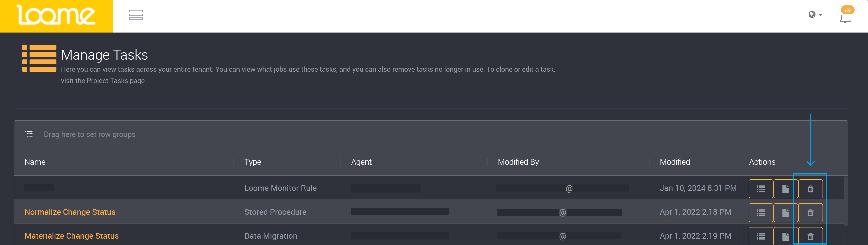
Task: Expand the globe language dropdown
Action: 815,15
